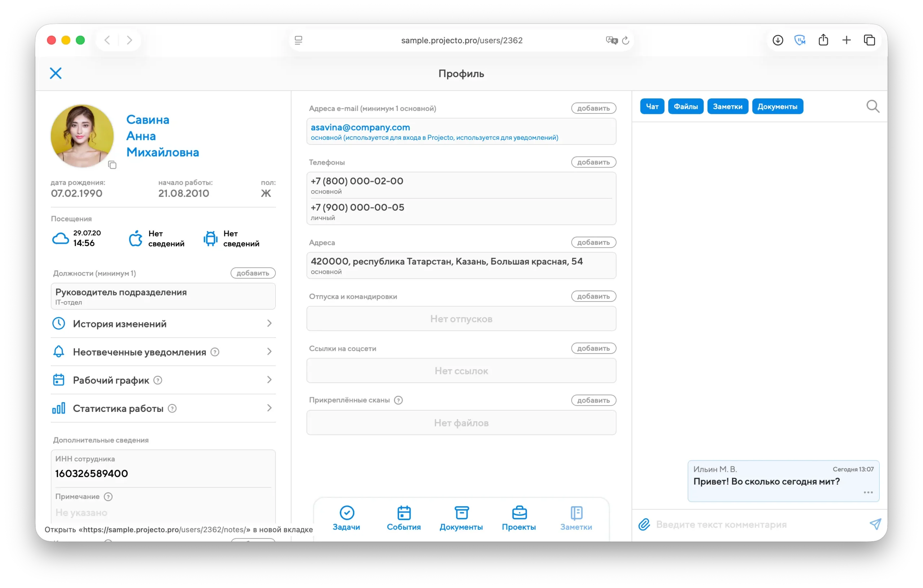Expand Неотвеченные уведомления chevron
Screen dimensions: 923x588
[x=269, y=352]
